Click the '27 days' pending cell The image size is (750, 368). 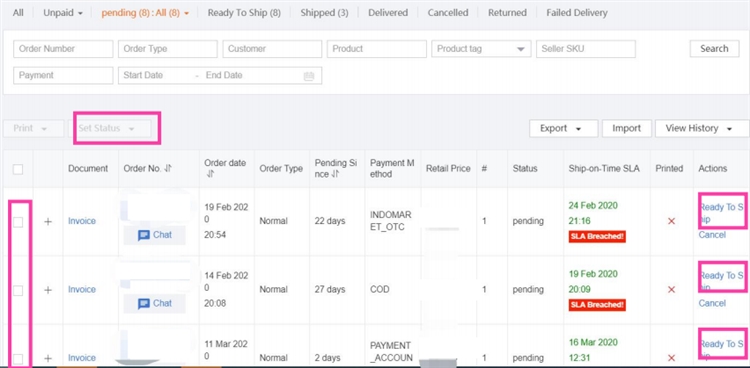coord(330,290)
